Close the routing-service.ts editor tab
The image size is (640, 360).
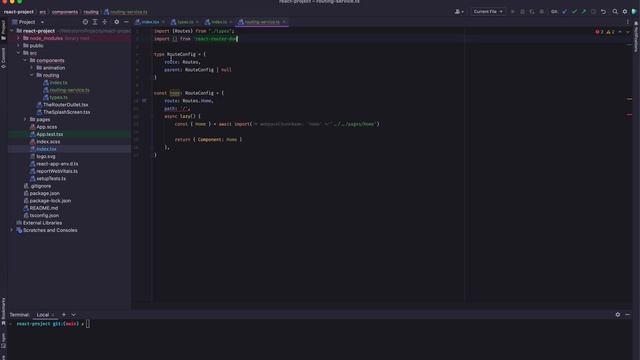[284, 22]
